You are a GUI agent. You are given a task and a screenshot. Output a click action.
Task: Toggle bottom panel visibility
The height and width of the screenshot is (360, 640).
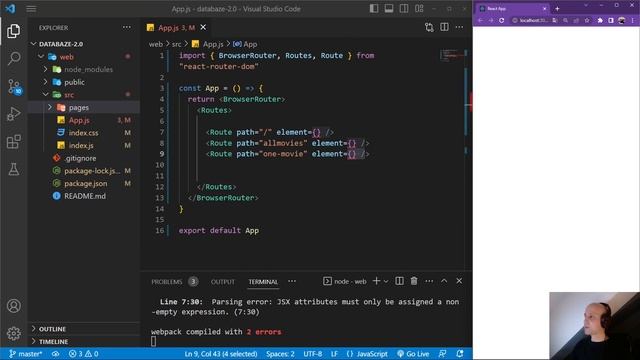pyautogui.click(x=389, y=9)
